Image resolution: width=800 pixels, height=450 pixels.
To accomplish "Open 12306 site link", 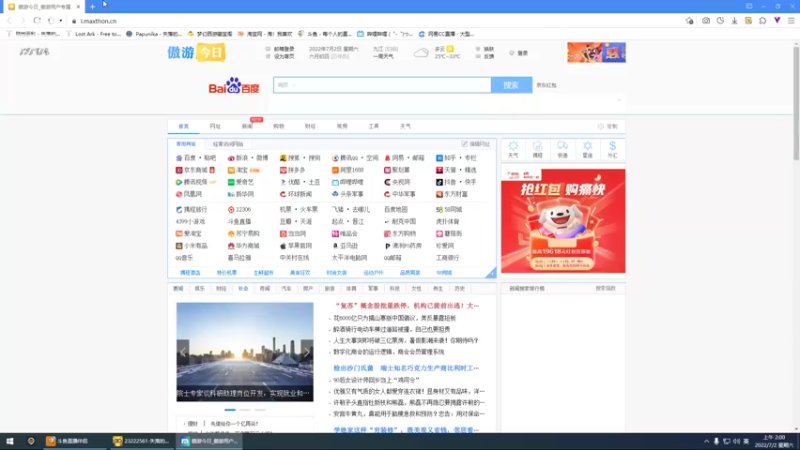I will pos(239,210).
